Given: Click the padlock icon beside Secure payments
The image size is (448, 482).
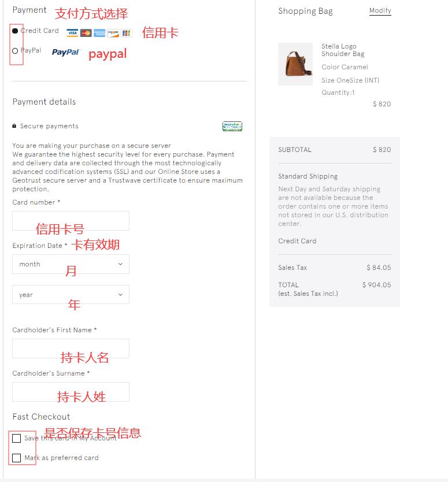Looking at the screenshot, I should pos(14,126).
